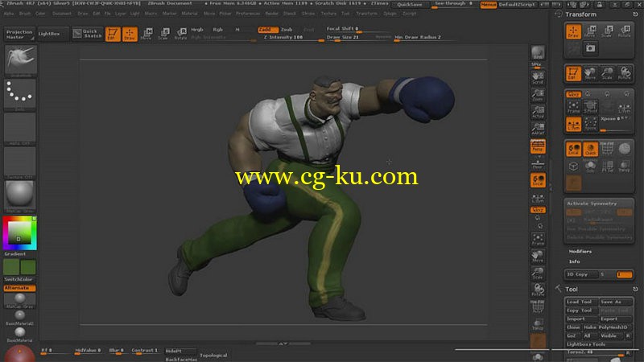Open Projection Master

tap(19, 34)
